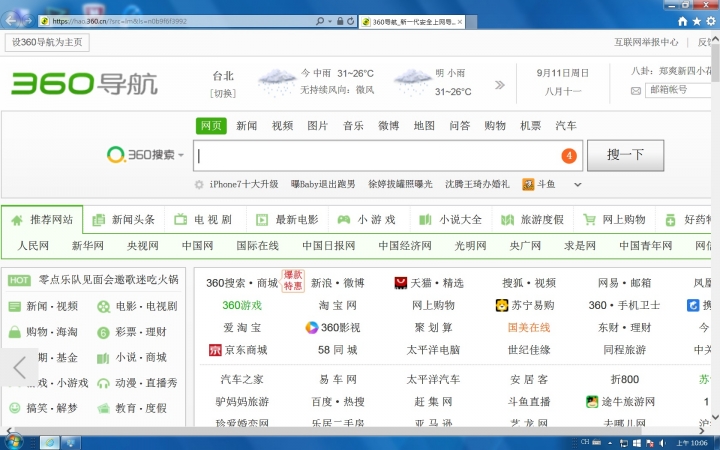Click the shopping bag icon beside 购物·海淘
The height and width of the screenshot is (450, 720).
pos(15,332)
